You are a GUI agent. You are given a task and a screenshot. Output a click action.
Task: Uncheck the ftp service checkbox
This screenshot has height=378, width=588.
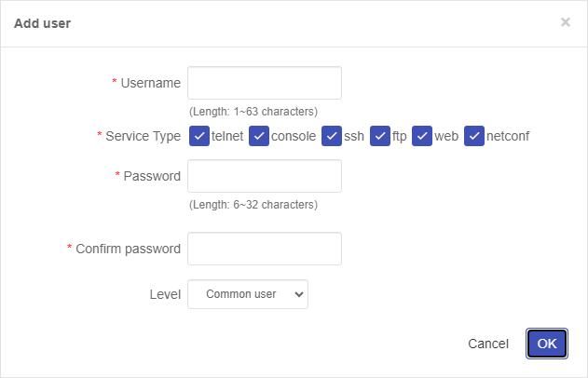coord(380,136)
